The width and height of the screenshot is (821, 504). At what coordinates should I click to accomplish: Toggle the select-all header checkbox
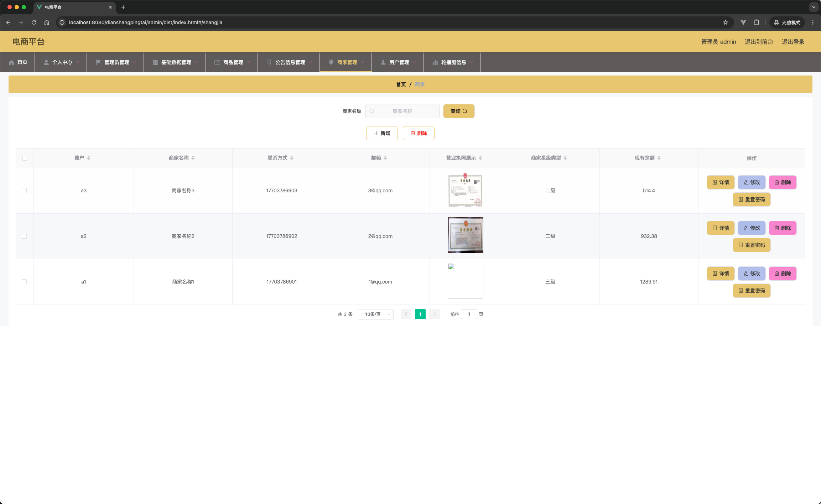click(x=25, y=158)
